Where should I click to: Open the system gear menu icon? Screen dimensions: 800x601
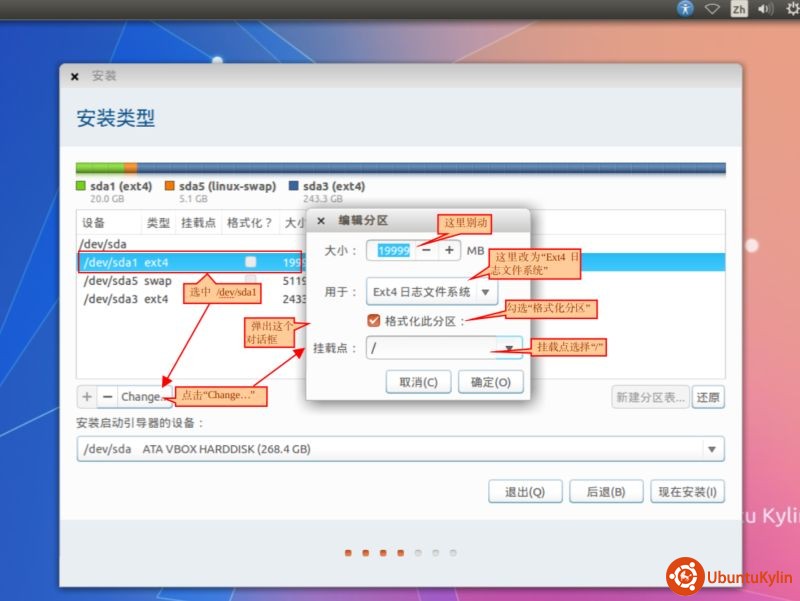point(792,9)
